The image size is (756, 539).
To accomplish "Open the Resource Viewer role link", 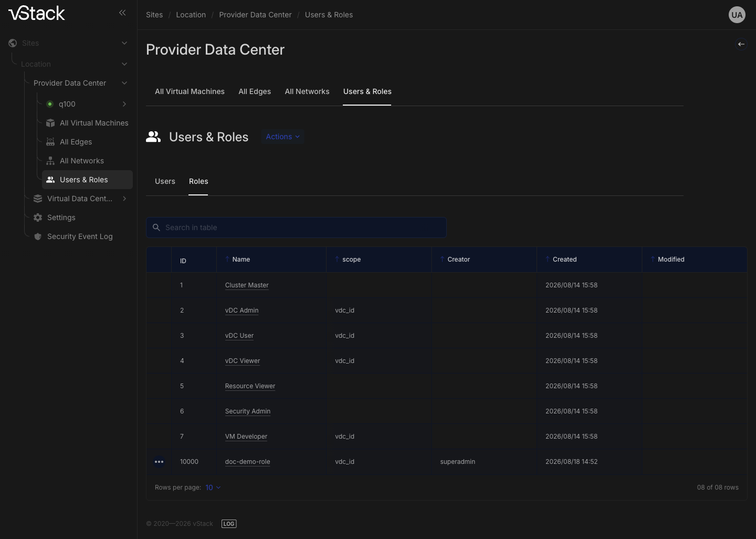I will tap(250, 386).
